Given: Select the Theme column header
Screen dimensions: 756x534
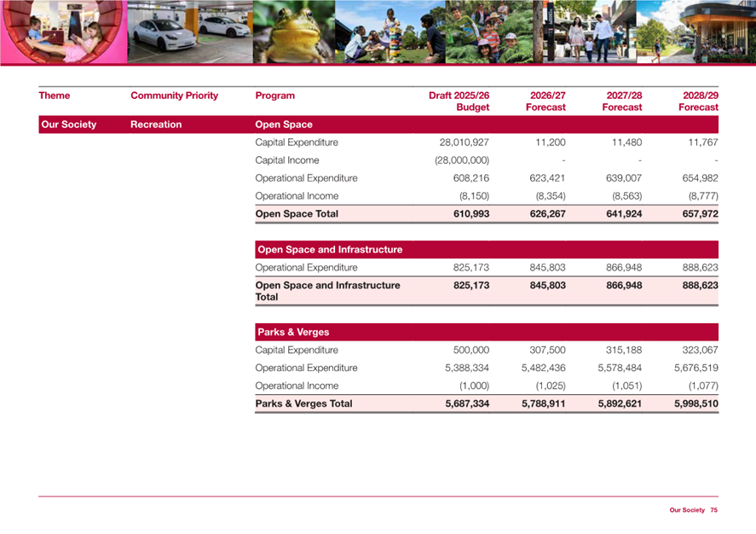Looking at the screenshot, I should coord(54,96).
